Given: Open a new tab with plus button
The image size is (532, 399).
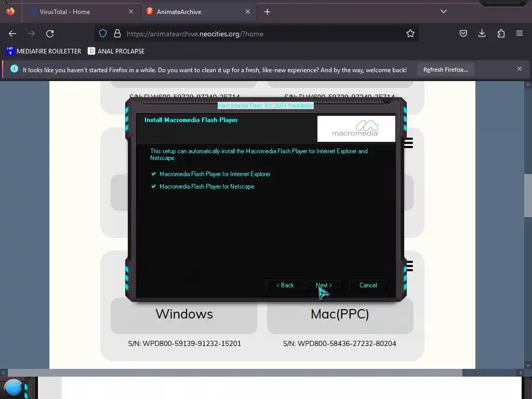Looking at the screenshot, I should tap(268, 12).
